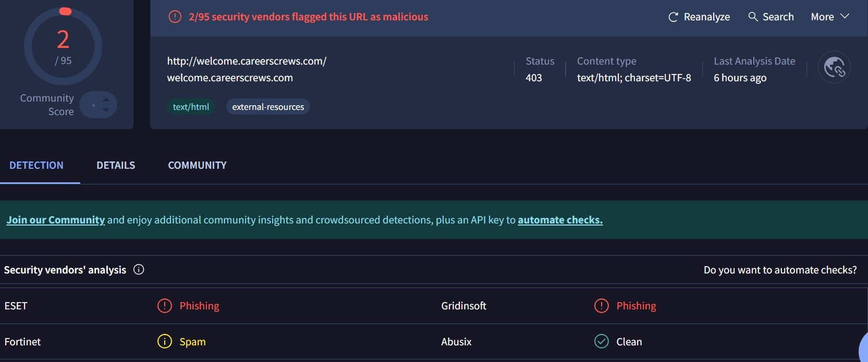Viewport: 868px width, 362px height.
Task: Open the Join our Community link
Action: 56,220
